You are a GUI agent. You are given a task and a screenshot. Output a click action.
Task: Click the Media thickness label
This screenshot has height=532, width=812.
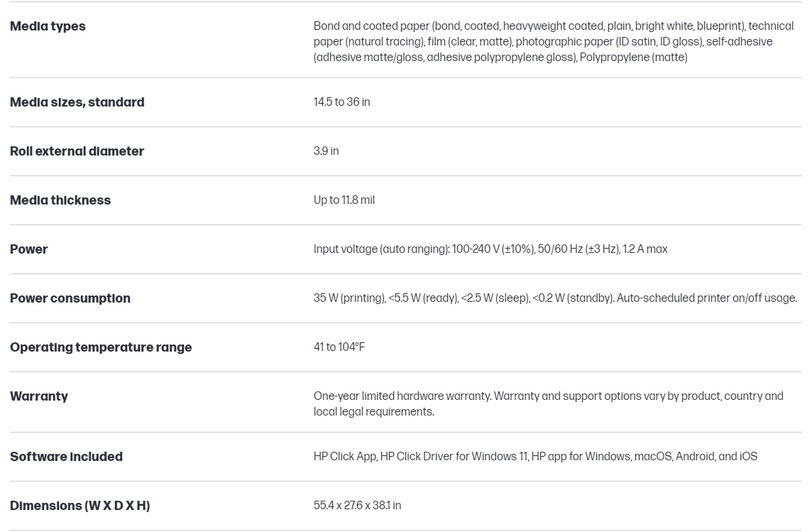tap(60, 200)
